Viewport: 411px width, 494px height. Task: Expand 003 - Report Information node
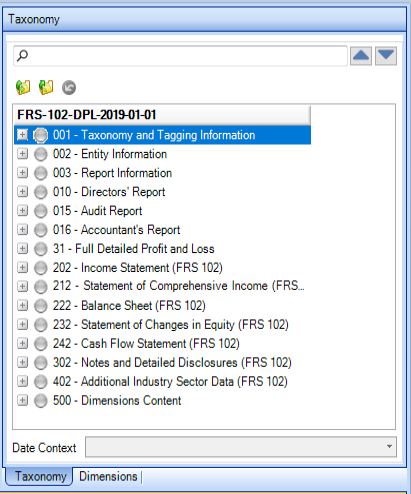coord(22,173)
